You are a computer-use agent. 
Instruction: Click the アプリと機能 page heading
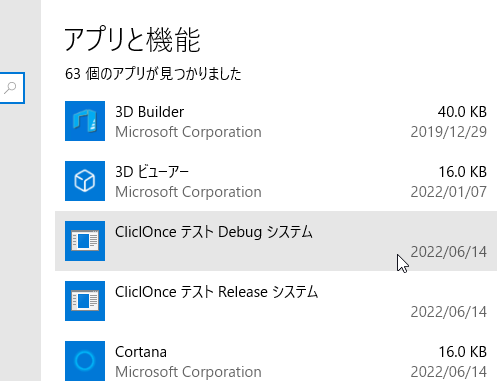[x=133, y=39]
